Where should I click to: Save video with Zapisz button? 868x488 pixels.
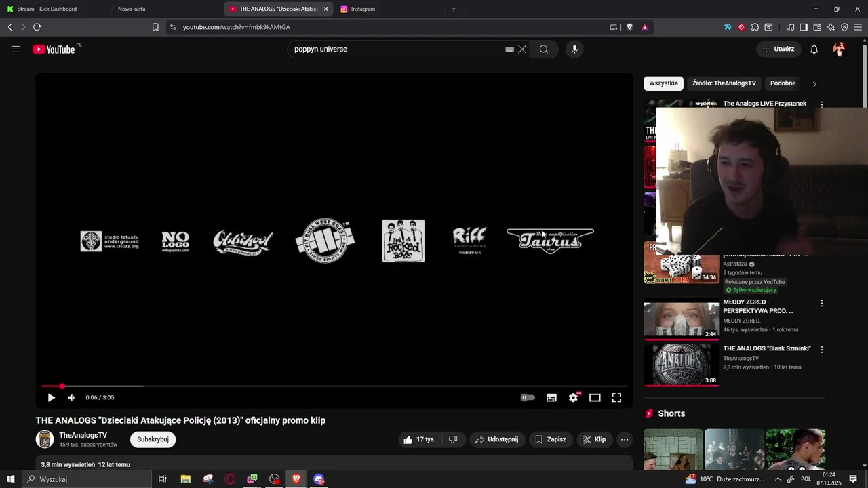[551, 439]
